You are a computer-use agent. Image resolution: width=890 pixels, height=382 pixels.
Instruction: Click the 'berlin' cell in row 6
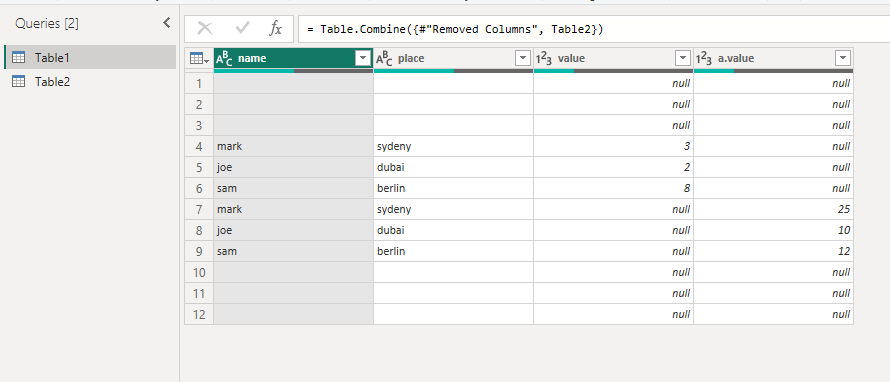[454, 188]
